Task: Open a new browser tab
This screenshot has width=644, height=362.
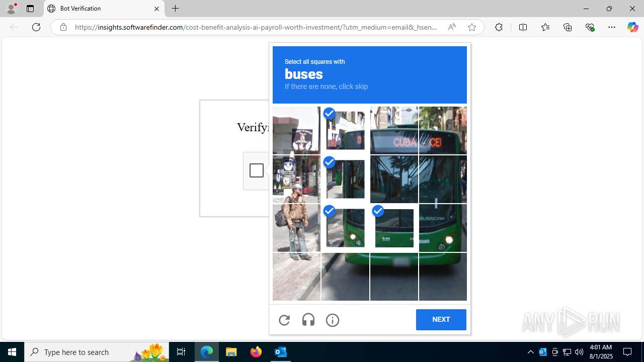Action: tap(175, 9)
